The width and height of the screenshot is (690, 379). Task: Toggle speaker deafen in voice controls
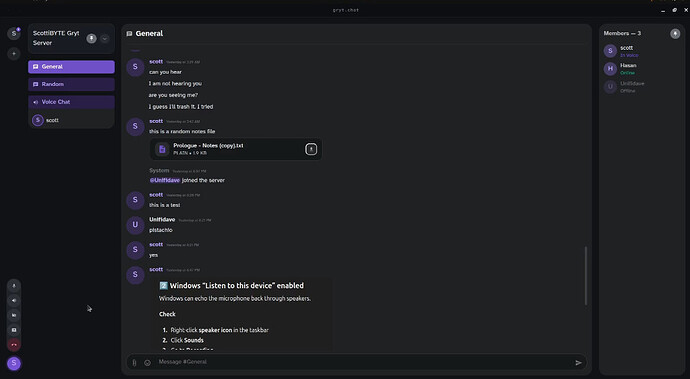(x=14, y=301)
